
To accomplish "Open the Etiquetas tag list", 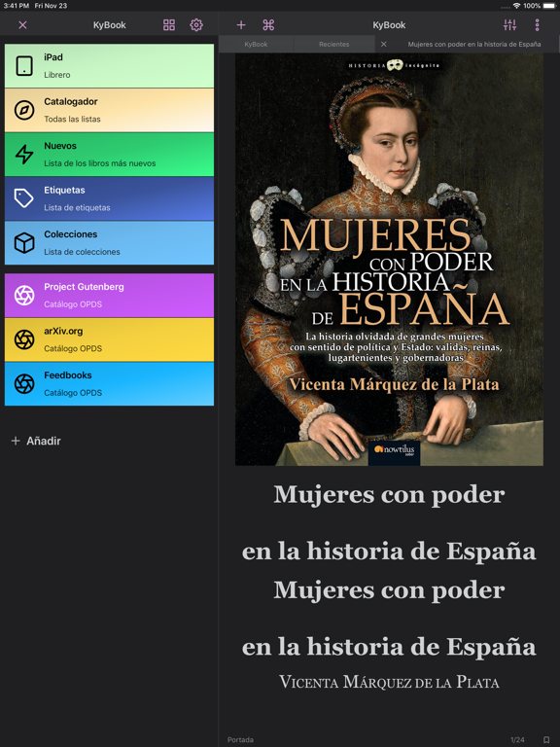I will [x=109, y=198].
